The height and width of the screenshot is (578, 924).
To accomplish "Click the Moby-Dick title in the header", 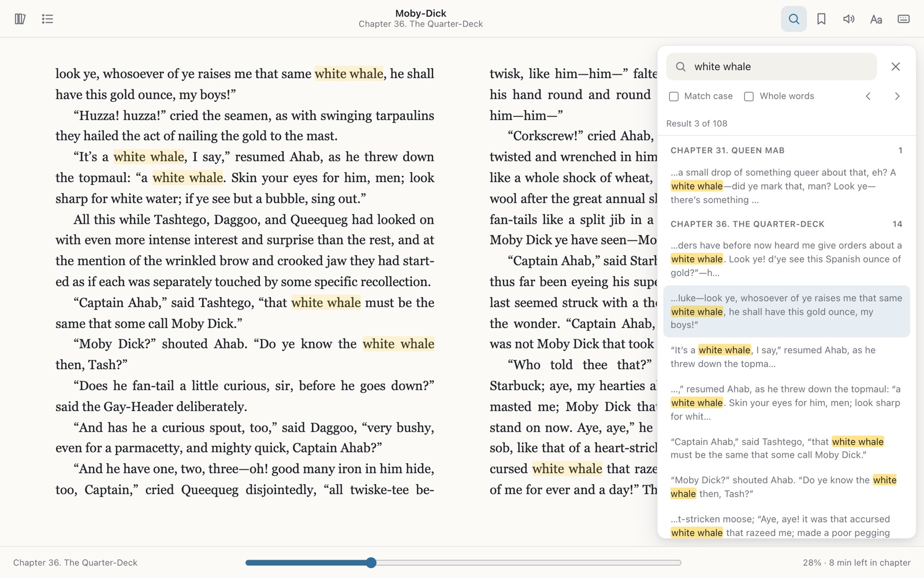I will coord(420,13).
